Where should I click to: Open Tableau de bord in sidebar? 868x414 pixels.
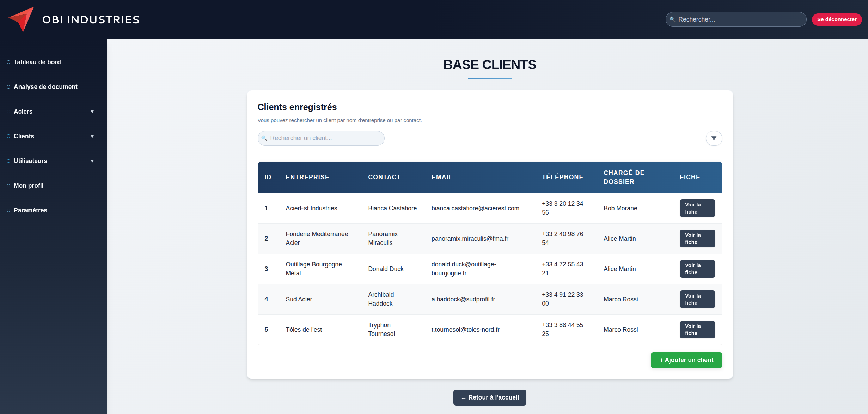37,62
